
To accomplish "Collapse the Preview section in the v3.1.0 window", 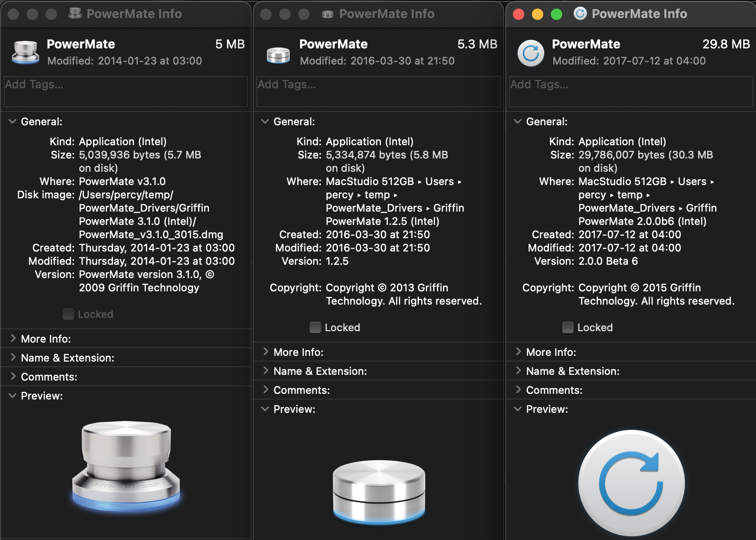I will pos(13,396).
